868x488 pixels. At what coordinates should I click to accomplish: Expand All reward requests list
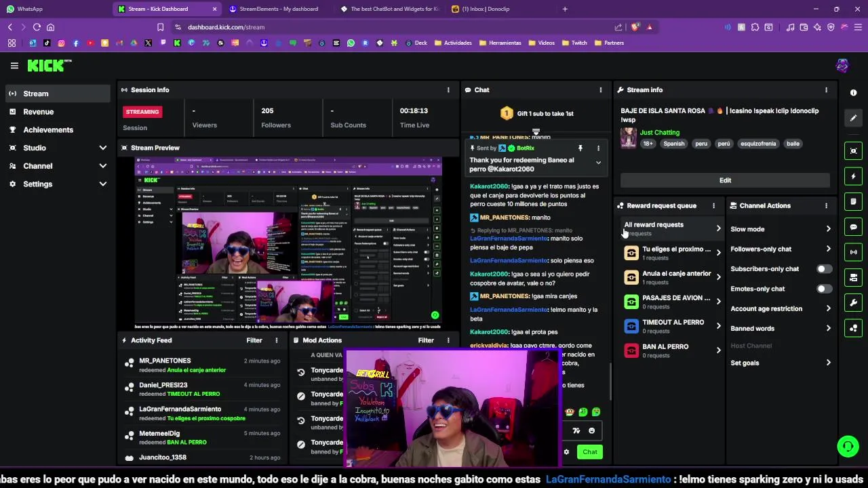coord(672,228)
